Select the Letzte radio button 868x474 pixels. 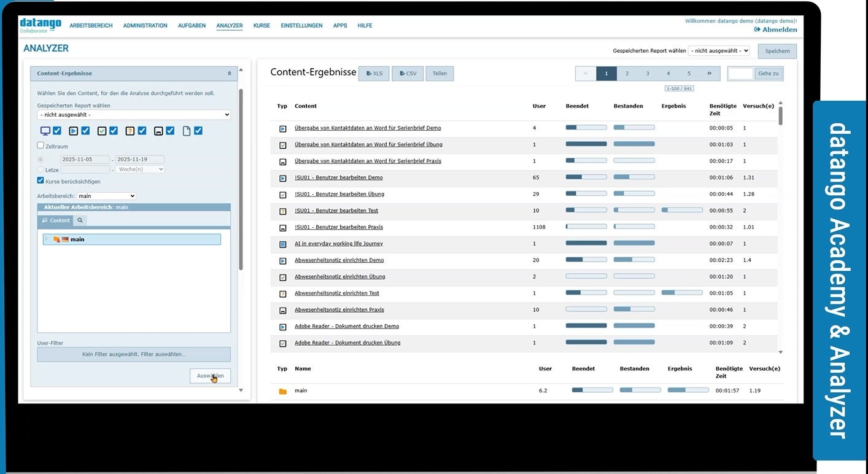[x=41, y=169]
